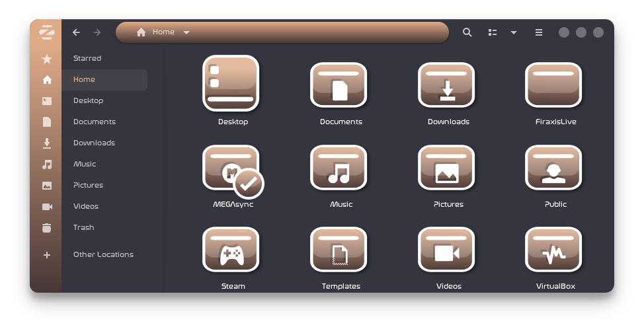Click the "Templates" folder name
This screenshot has width=644, height=333.
341,286
